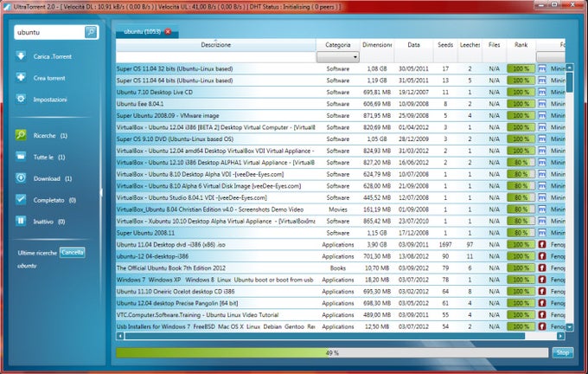Click red source icon for ubuntu-12 04-desktop-i386
588x374 pixels.
[542, 256]
